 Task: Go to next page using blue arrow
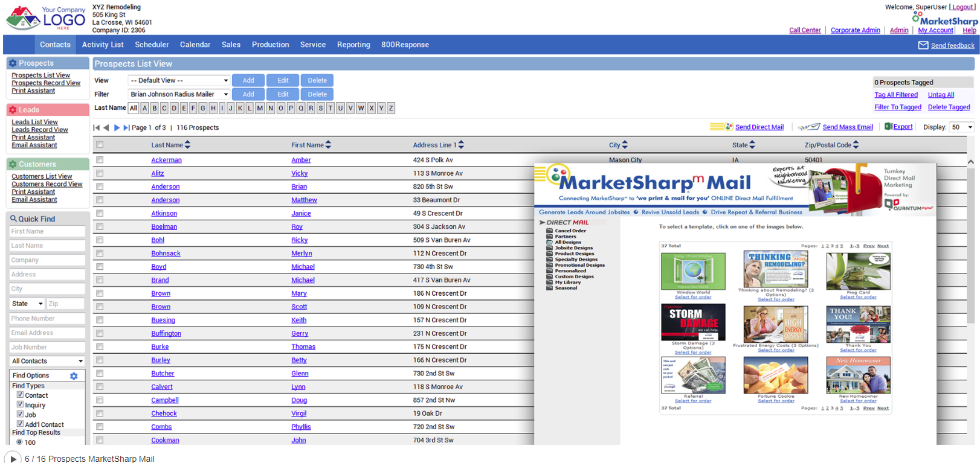117,127
